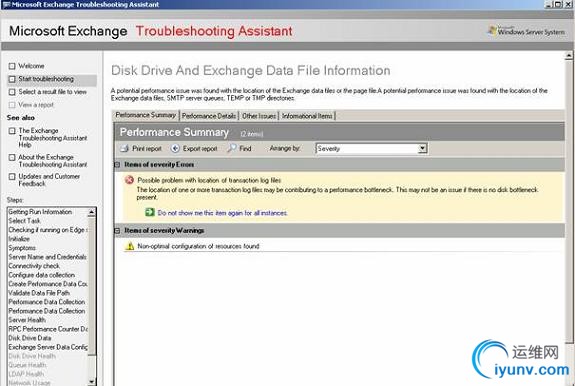Open About the Exchange Troubleshooting Assistant
575x386 pixels.
(53, 161)
